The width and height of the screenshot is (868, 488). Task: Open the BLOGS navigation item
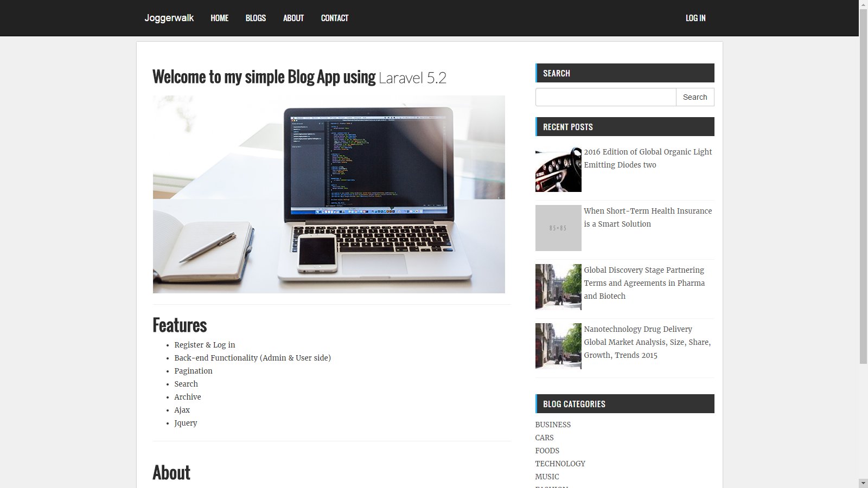(x=256, y=18)
